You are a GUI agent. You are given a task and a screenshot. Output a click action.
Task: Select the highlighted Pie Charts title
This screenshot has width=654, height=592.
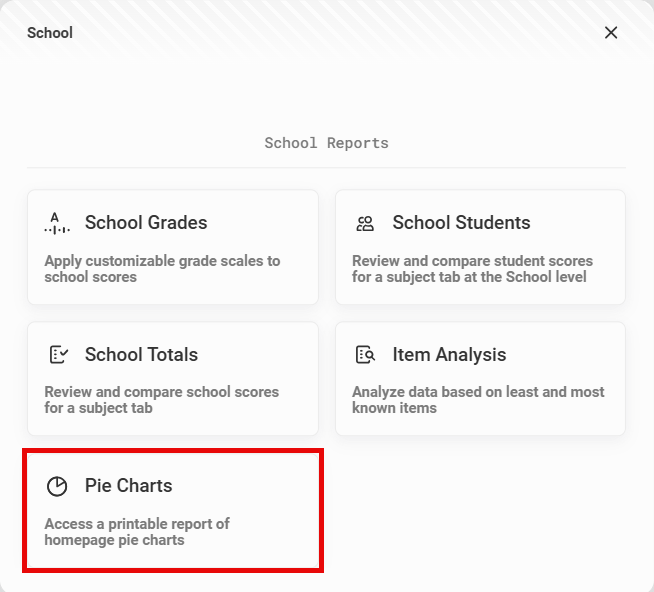coord(128,486)
